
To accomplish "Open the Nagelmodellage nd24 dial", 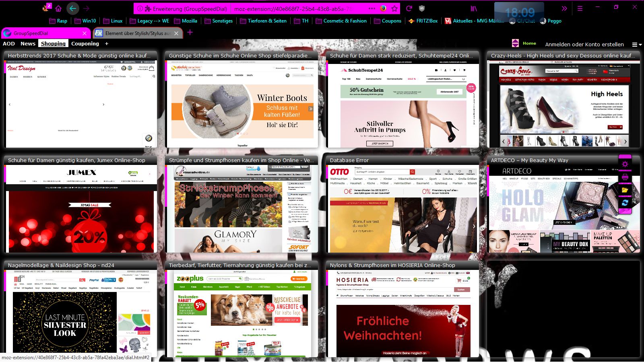I will [80, 309].
